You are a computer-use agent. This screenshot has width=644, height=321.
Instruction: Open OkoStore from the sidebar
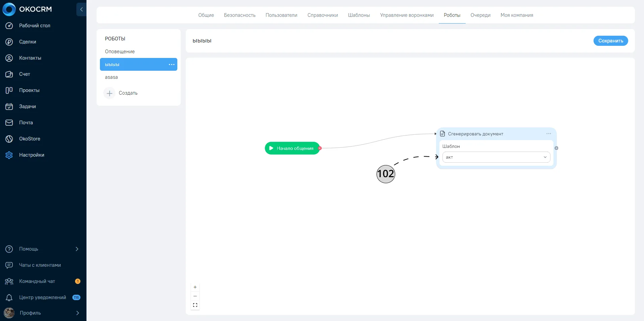click(30, 139)
